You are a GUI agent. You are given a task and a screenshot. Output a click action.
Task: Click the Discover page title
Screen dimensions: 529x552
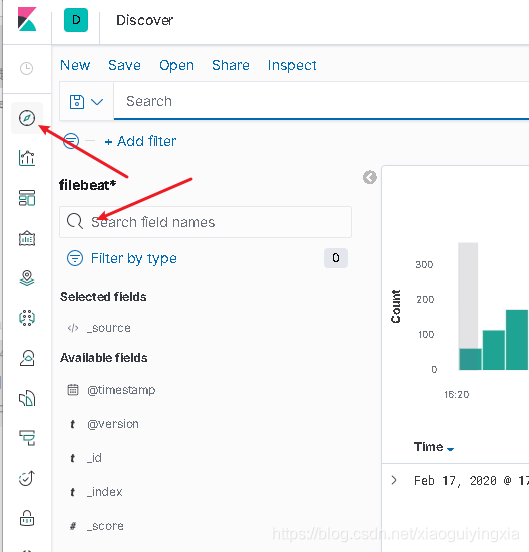click(145, 20)
